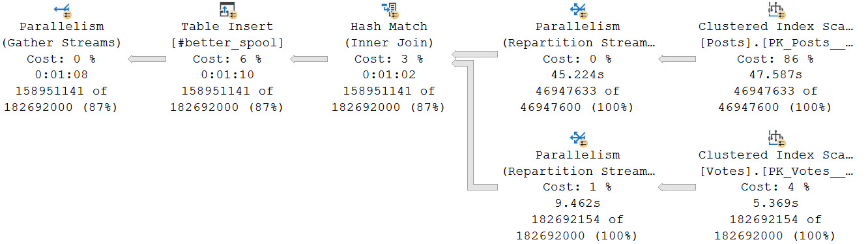Click the Gather Streams parallelism icon
The height and width of the screenshot is (244, 868).
coord(62,10)
